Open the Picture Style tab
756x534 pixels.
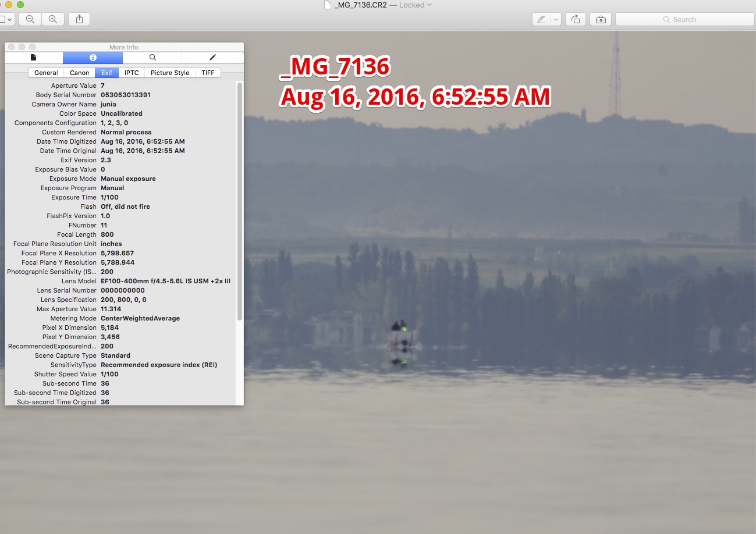170,73
